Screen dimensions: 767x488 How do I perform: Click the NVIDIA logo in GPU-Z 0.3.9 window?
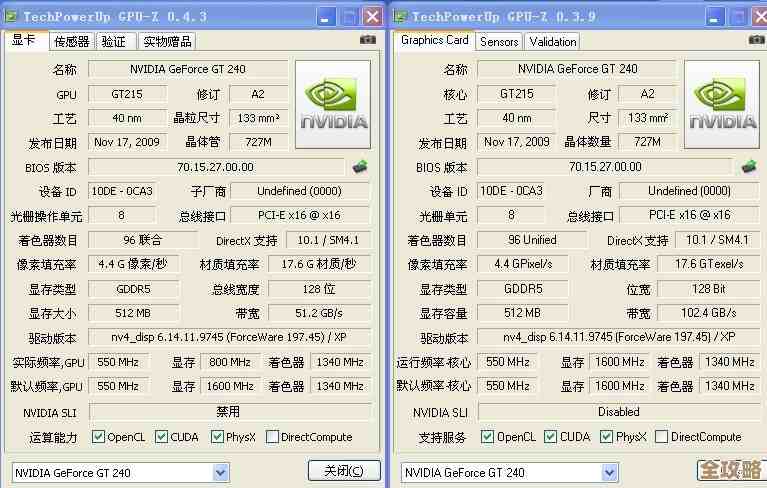tap(722, 104)
